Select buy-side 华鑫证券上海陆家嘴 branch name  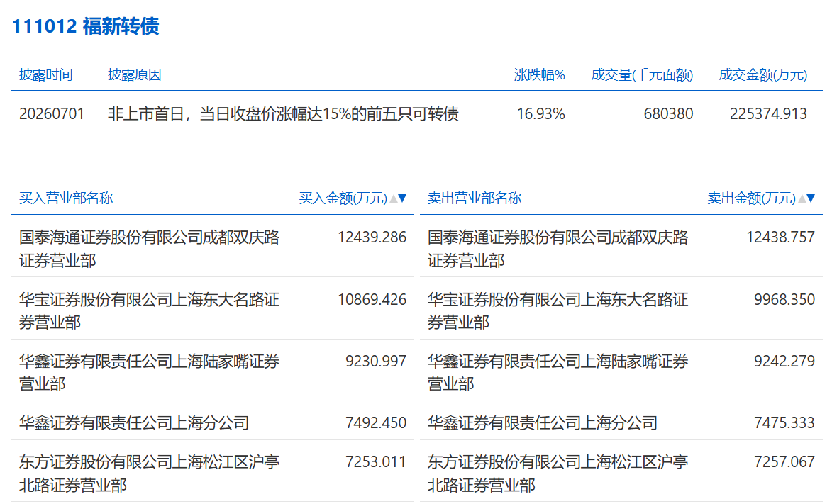(x=149, y=372)
